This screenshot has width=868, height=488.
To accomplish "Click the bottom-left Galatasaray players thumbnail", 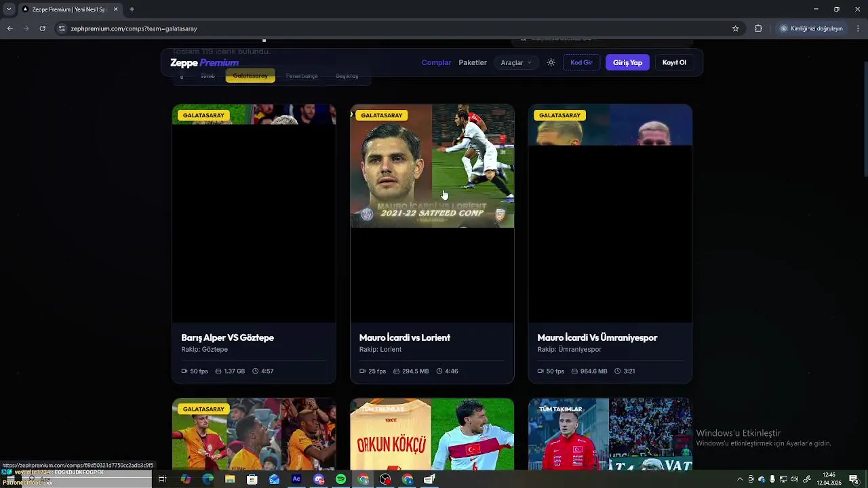I will pos(254,434).
